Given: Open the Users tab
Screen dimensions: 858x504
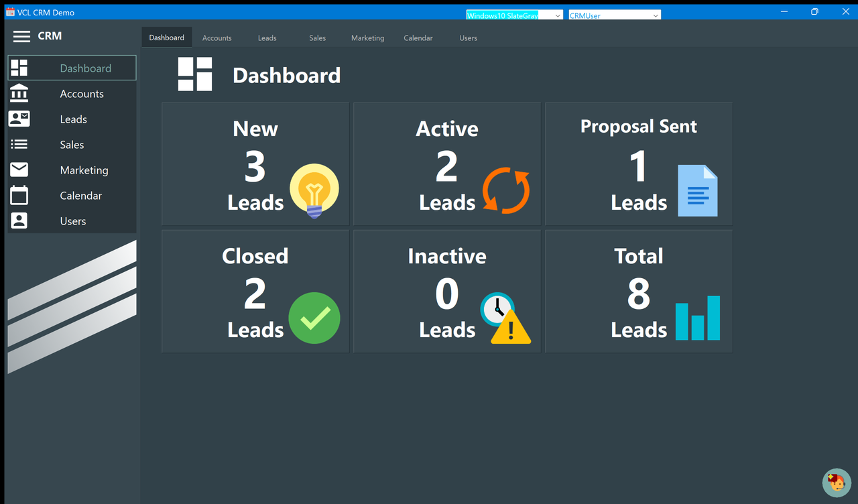Looking at the screenshot, I should click(469, 38).
